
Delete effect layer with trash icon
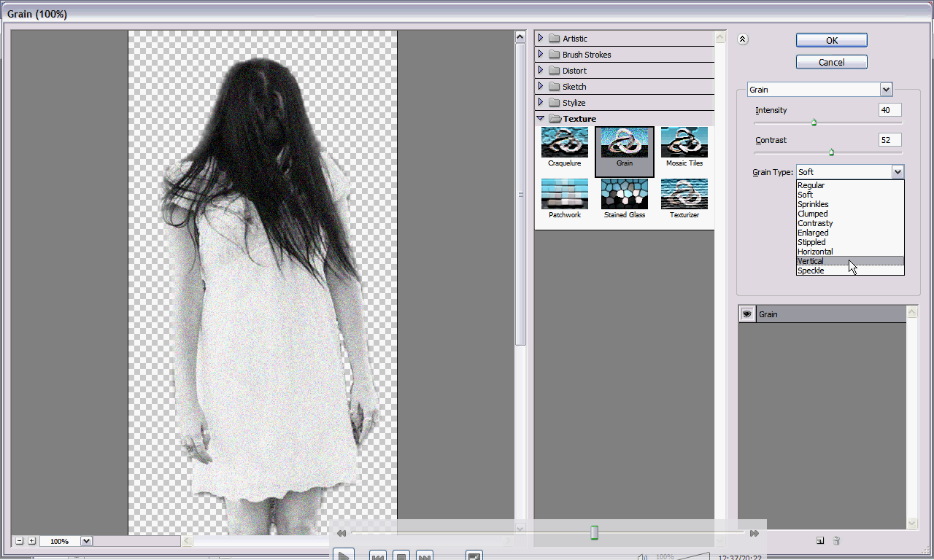(837, 540)
